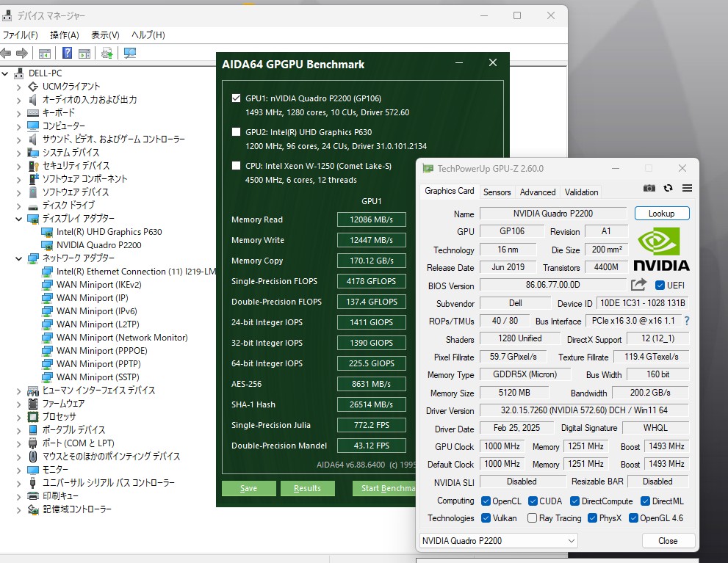
Task: Open the ヘルプ(H) menu
Action: [148, 34]
